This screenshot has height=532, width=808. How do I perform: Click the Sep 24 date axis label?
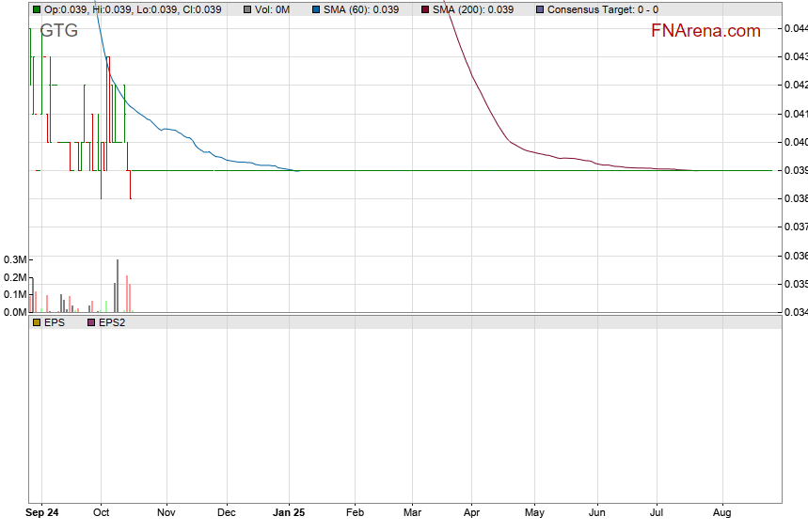coord(41,513)
